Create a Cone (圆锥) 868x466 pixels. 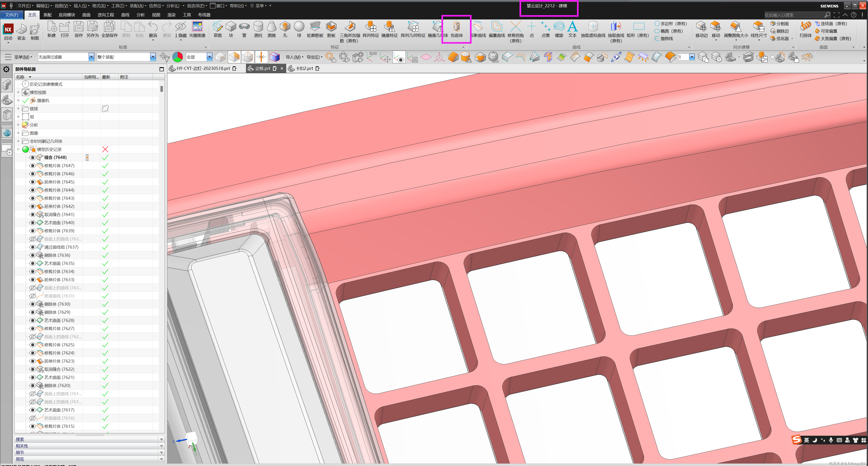coord(272,29)
